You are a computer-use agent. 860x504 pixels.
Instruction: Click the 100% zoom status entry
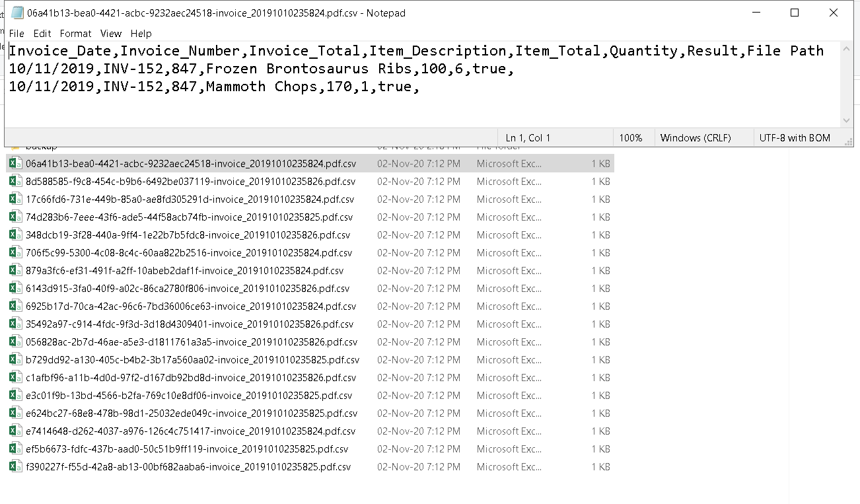pyautogui.click(x=631, y=138)
